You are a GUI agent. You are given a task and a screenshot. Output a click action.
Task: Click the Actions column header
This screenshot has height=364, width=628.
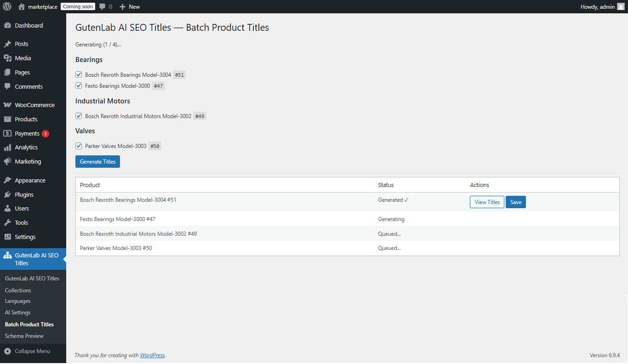tap(480, 185)
